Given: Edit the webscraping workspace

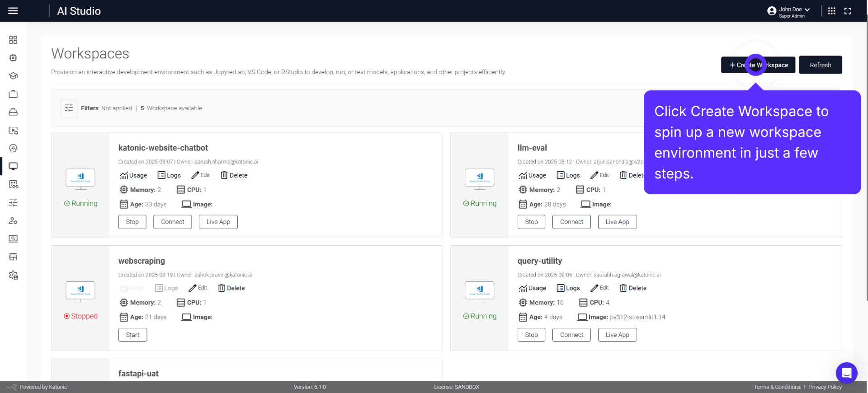Looking at the screenshot, I should (198, 288).
